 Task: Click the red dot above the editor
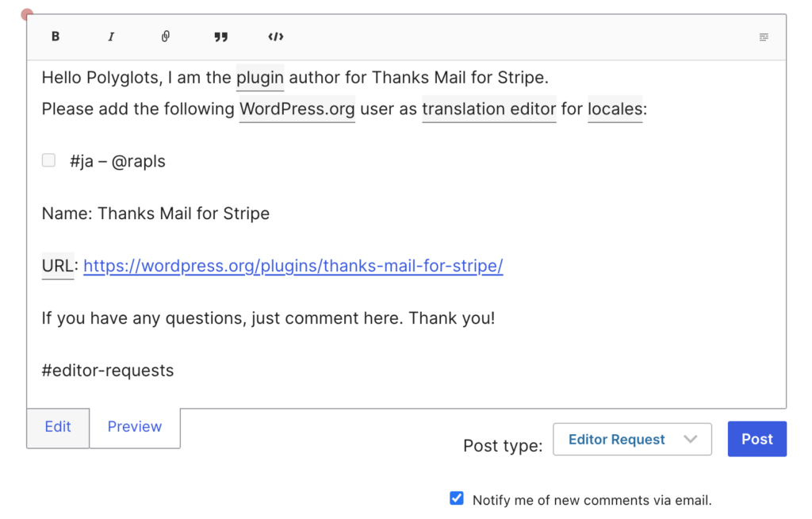[x=27, y=14]
